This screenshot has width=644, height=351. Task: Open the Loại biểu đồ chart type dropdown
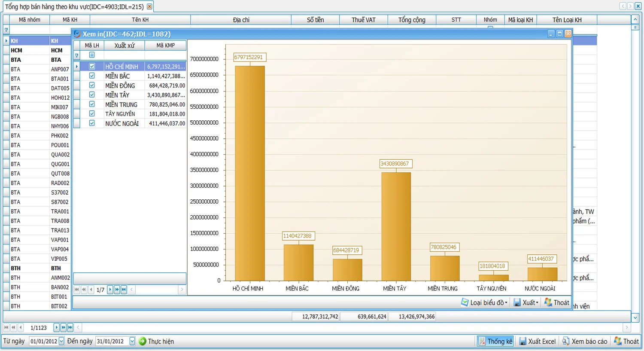tap(484, 302)
